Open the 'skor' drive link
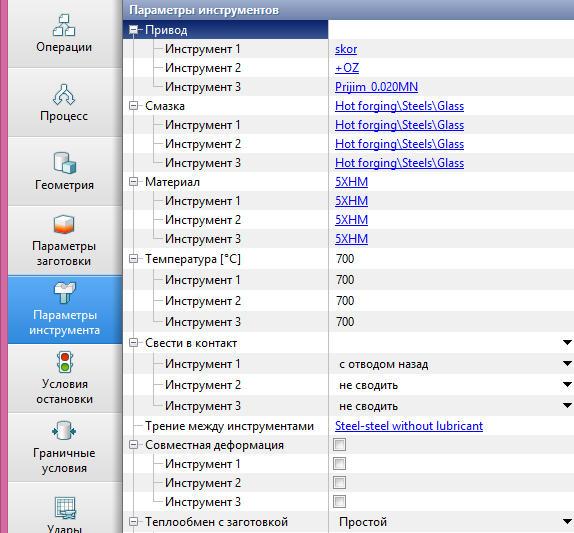Viewport: 574px width, 533px height. [346, 49]
